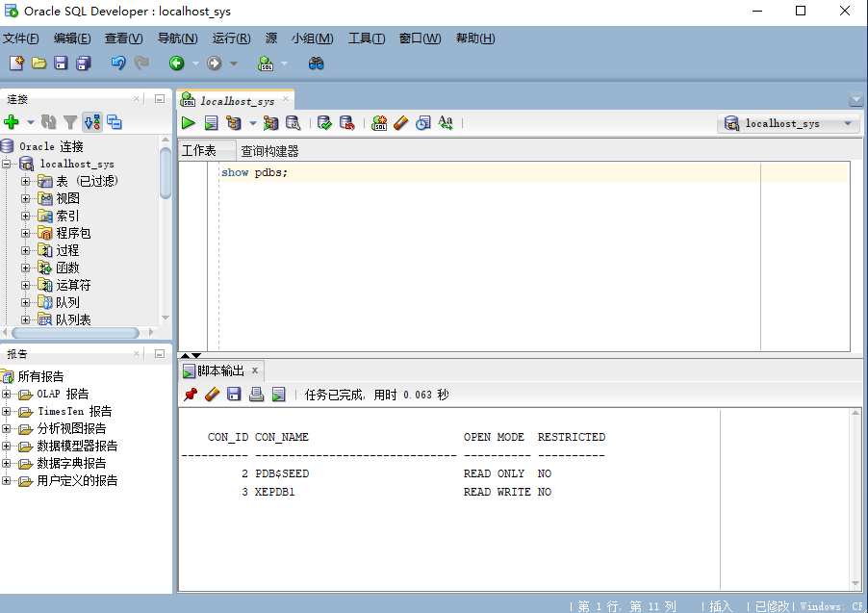The height and width of the screenshot is (613, 868).
Task: Click the SQL Tuning Advisor icon
Action: [293, 123]
